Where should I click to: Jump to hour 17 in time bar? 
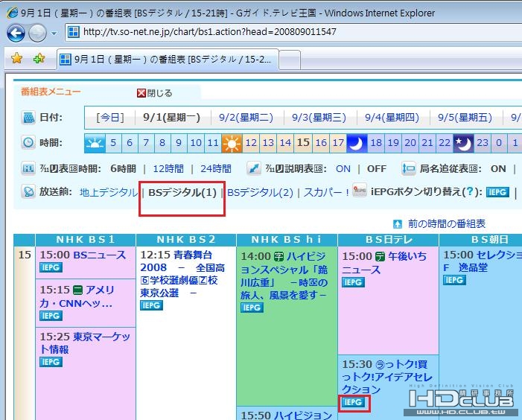click(338, 144)
